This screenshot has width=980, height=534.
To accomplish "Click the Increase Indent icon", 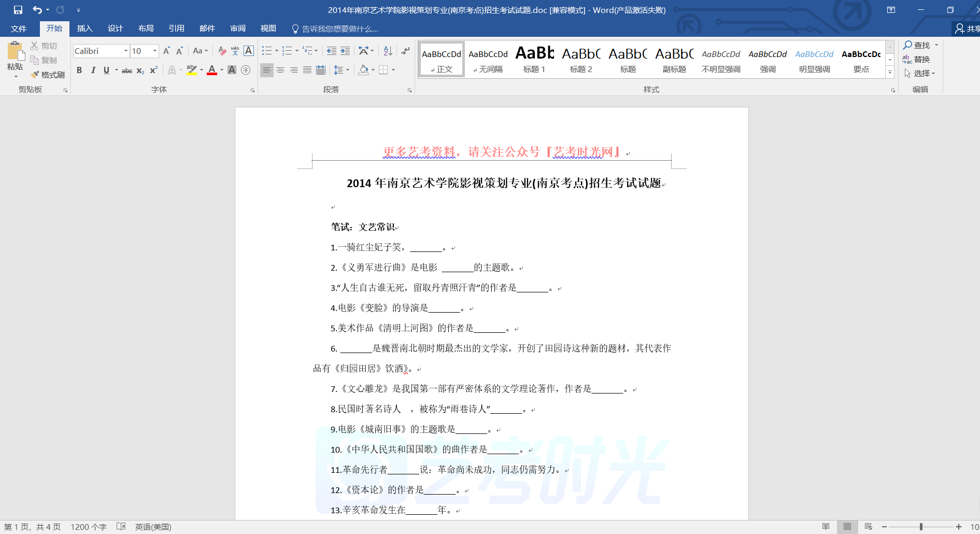I will click(x=345, y=51).
